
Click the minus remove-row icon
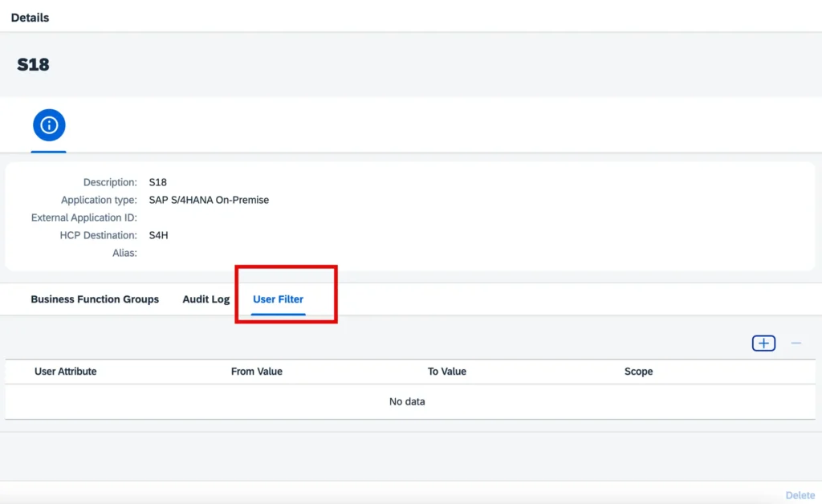(x=796, y=343)
